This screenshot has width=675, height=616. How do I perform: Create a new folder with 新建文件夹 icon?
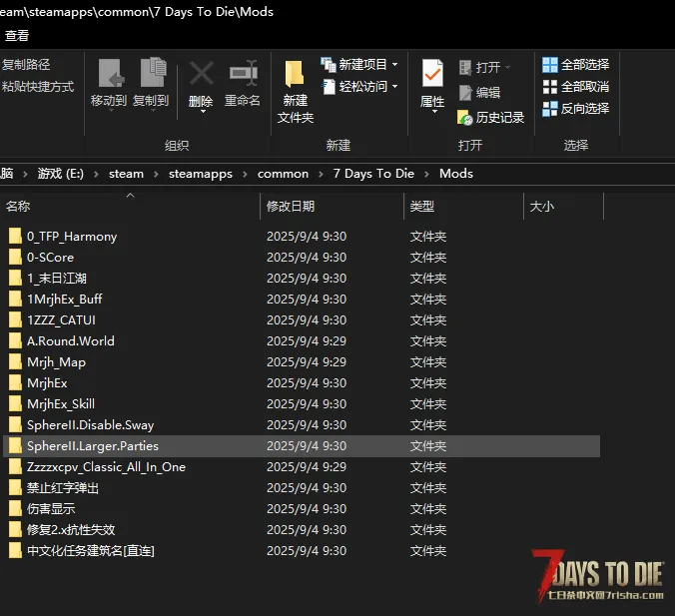295,74
